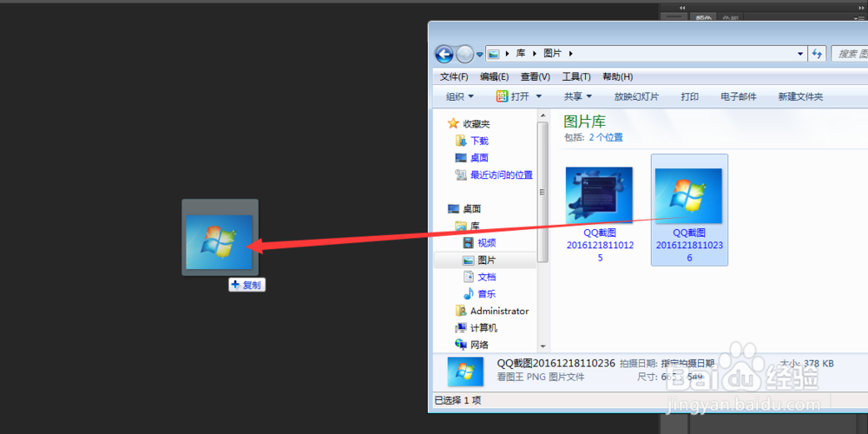The height and width of the screenshot is (434, 868).
Task: Click file name label QQ截图20161218110236
Action: tap(689, 246)
